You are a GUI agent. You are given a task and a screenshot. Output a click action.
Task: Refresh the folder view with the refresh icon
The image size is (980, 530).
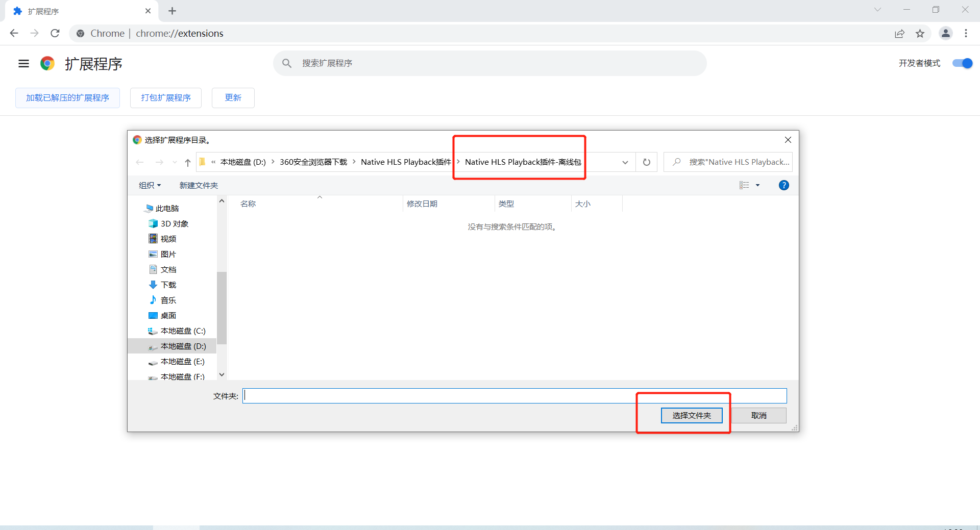(646, 162)
